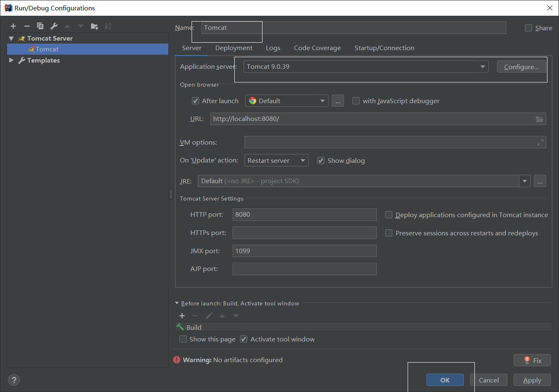This screenshot has height=392, width=559.
Task: Enable the with JavaScript debugger option
Action: click(x=356, y=101)
